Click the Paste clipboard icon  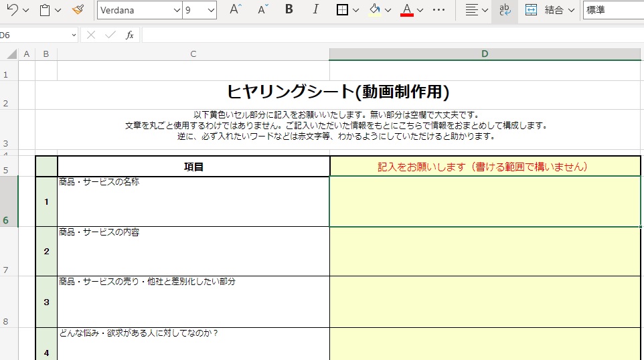(x=45, y=10)
